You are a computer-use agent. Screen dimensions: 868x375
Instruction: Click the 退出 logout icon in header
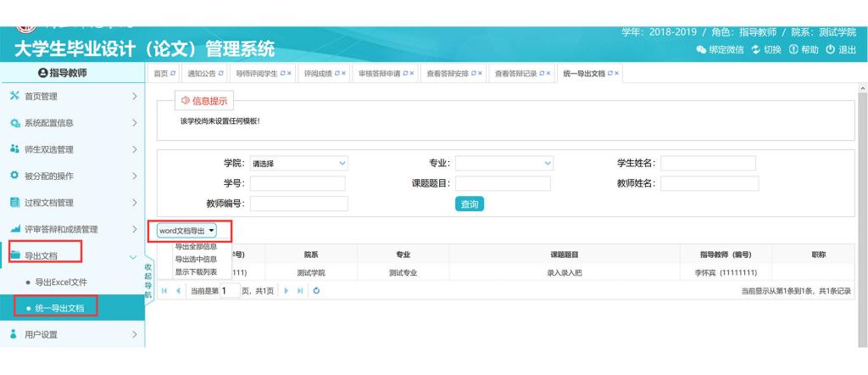click(x=832, y=49)
